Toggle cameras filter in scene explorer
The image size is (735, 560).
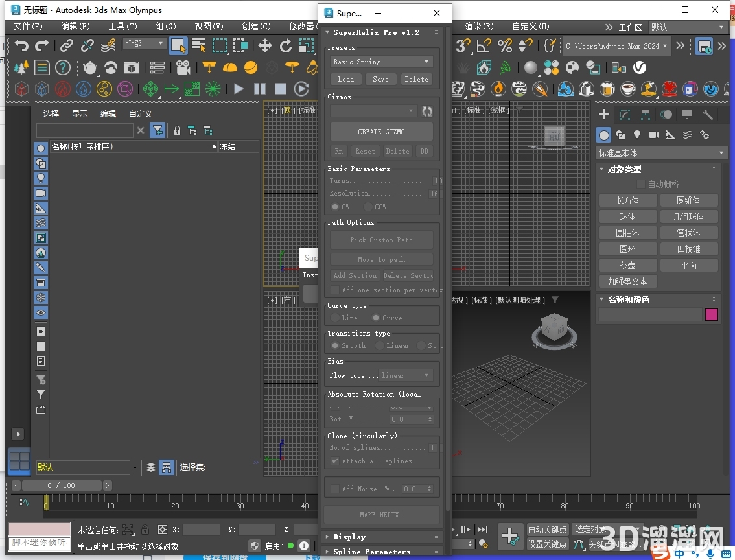point(41,193)
